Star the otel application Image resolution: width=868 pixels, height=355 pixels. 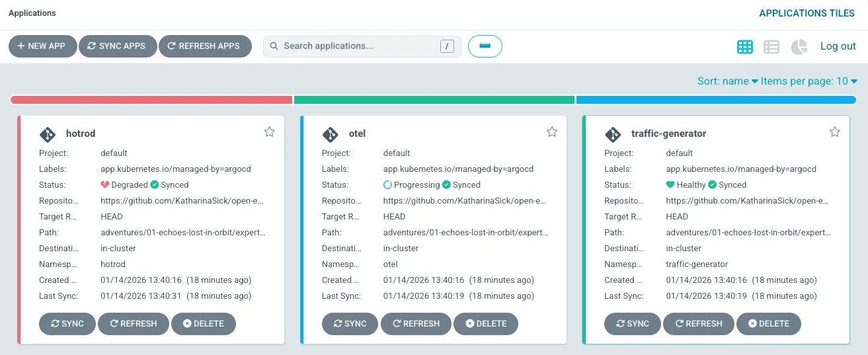click(x=552, y=132)
